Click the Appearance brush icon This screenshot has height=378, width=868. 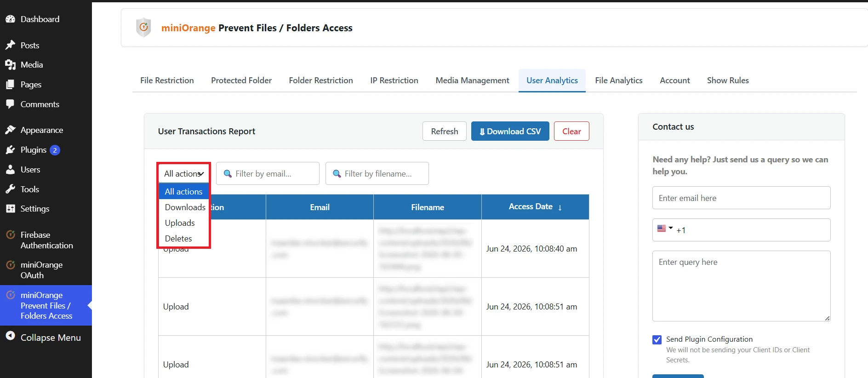click(x=10, y=130)
